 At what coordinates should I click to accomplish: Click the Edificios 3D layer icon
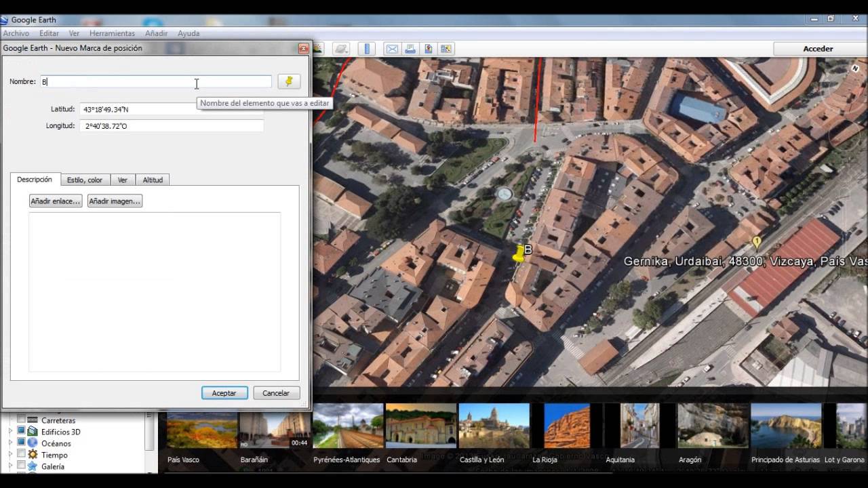click(x=32, y=432)
